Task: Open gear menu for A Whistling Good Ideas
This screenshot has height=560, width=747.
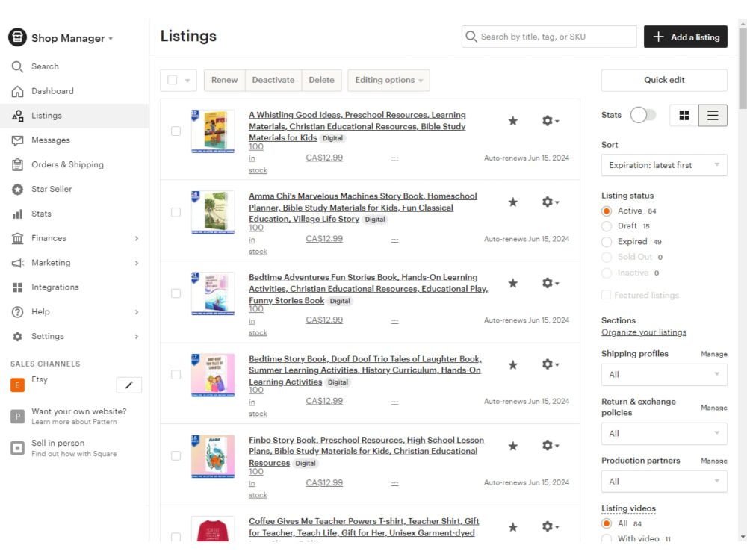Action: 551,121
